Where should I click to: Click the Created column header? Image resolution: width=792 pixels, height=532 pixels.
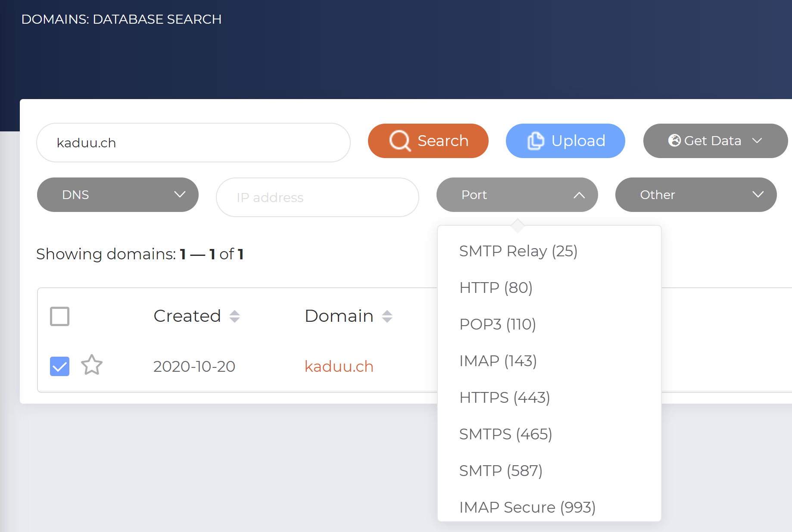(x=187, y=316)
